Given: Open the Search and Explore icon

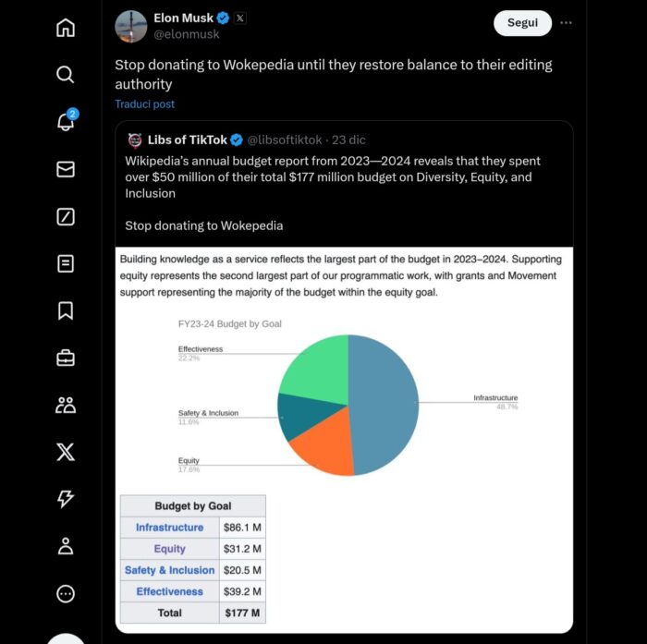Looking at the screenshot, I should (66, 75).
